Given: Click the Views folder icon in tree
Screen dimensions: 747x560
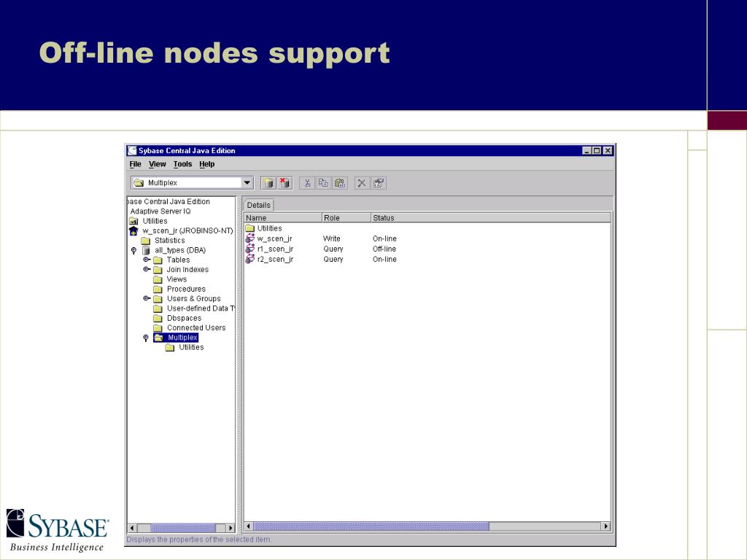Looking at the screenshot, I should (x=158, y=279).
